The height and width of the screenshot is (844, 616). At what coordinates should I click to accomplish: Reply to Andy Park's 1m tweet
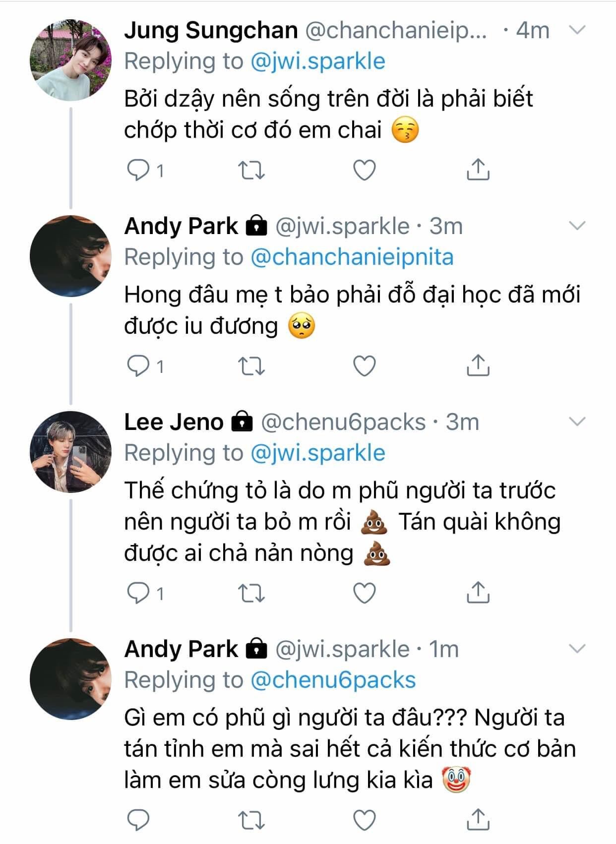138,820
